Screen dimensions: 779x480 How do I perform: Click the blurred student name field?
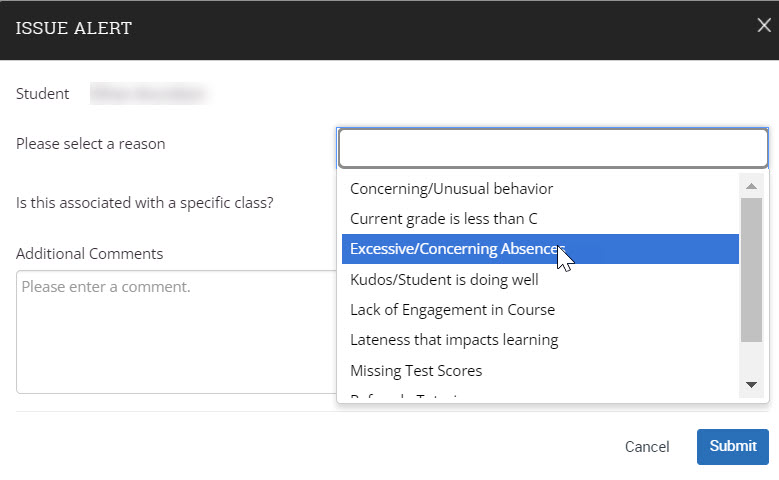pos(148,93)
